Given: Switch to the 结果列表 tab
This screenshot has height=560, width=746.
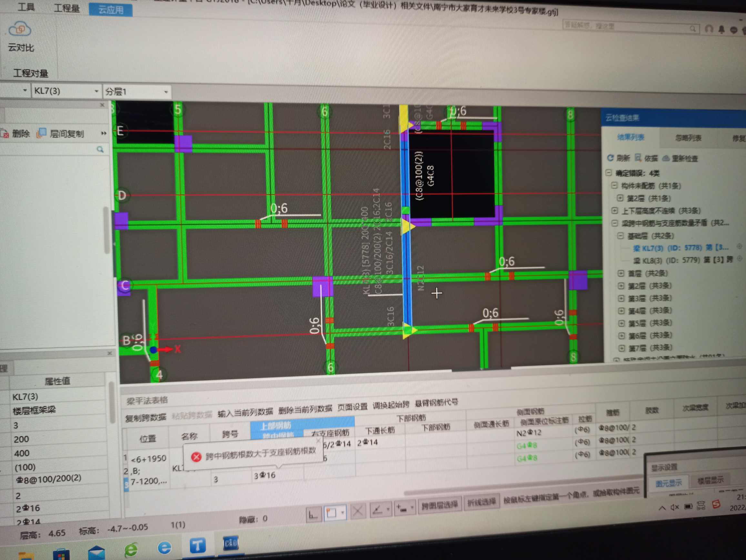Looking at the screenshot, I should 630,137.
